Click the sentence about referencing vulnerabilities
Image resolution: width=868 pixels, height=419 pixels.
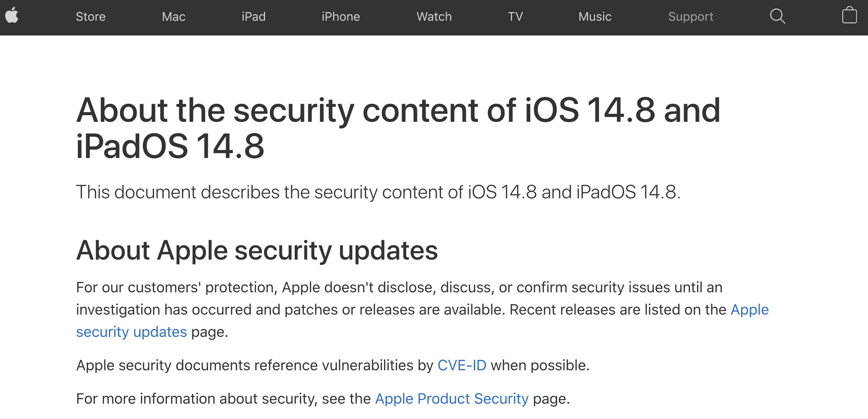tap(333, 365)
